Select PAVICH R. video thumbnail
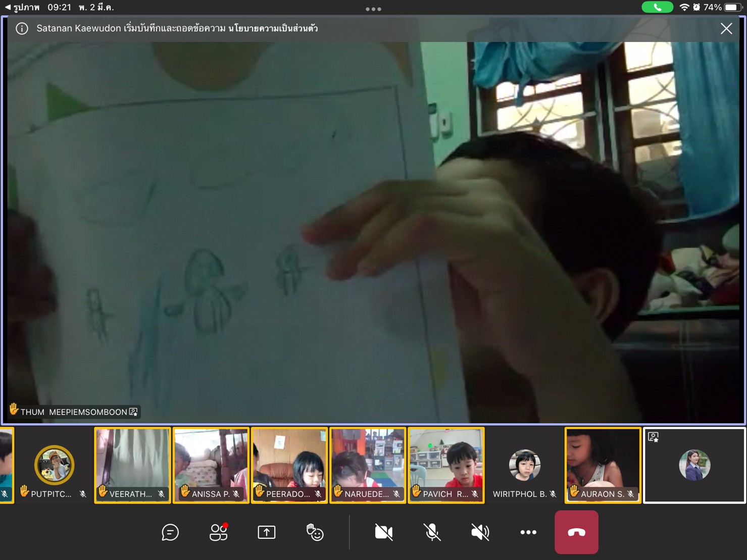The height and width of the screenshot is (560, 747). [x=446, y=465]
